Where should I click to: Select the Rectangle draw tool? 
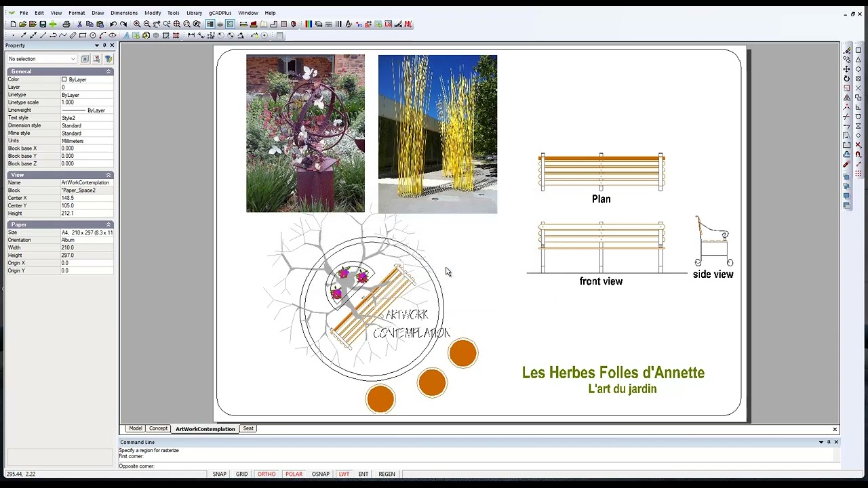[82, 35]
